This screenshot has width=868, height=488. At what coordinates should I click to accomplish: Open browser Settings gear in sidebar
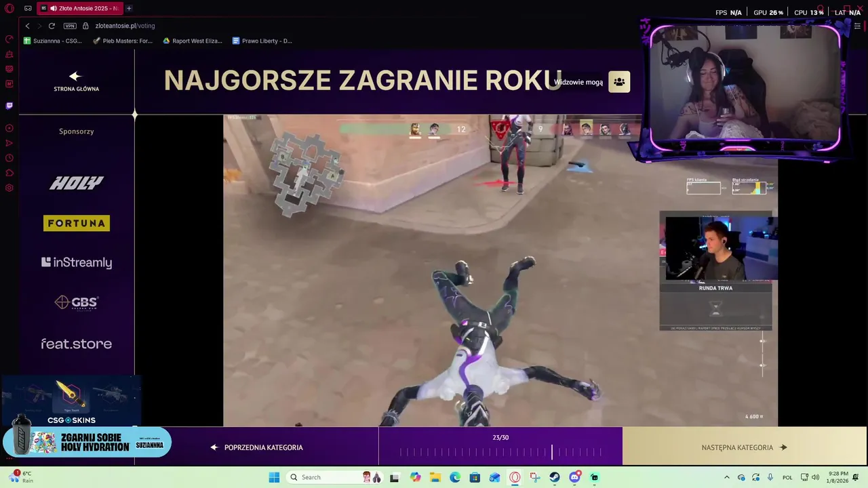tap(9, 188)
